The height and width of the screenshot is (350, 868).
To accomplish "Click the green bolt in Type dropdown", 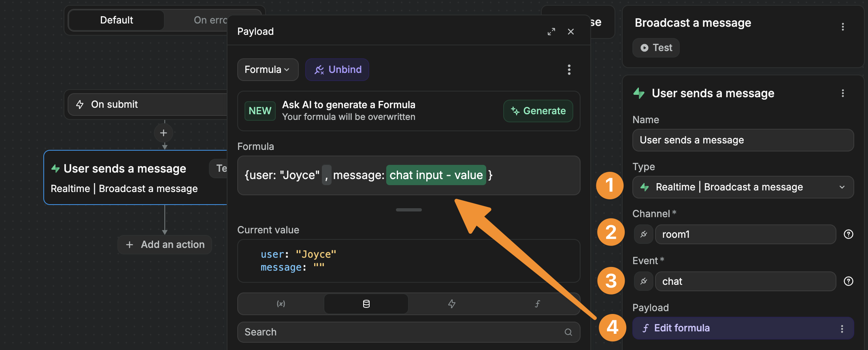I will [645, 187].
